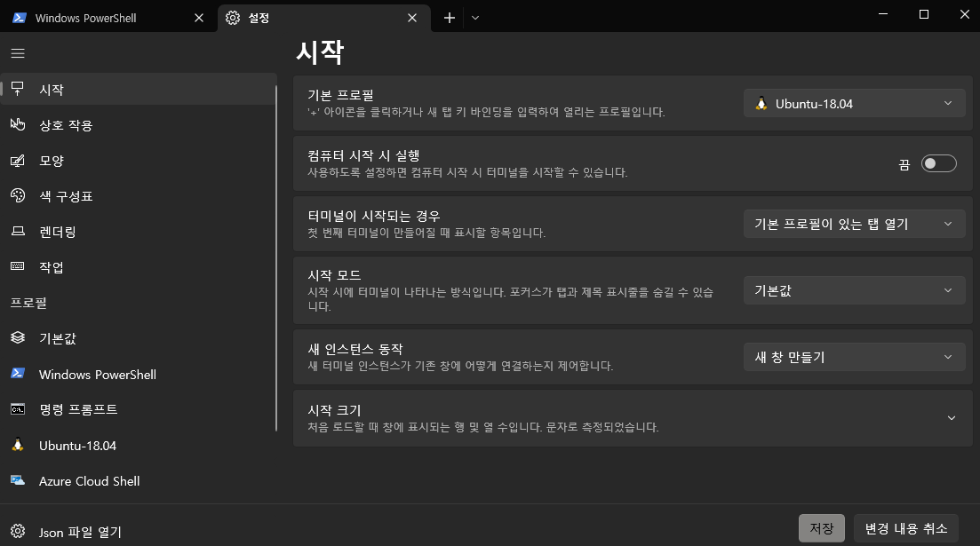Toggle 컴퓨터 시작 시 실행 switch

point(939,163)
